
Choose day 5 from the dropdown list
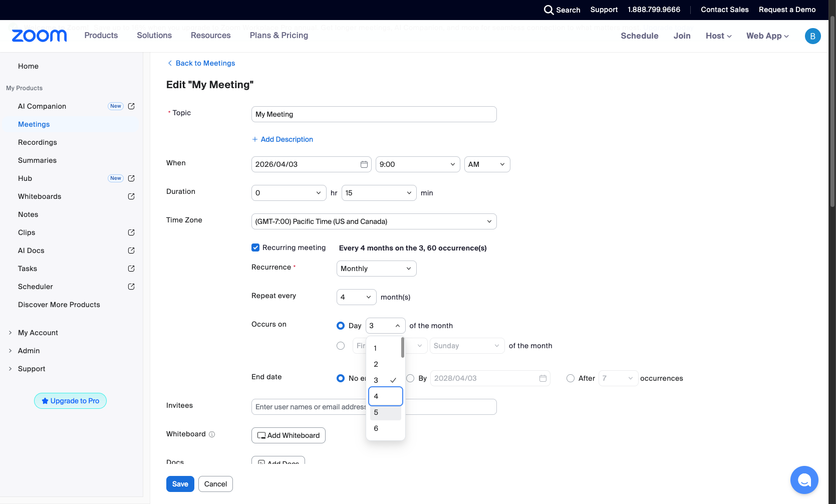coord(386,412)
